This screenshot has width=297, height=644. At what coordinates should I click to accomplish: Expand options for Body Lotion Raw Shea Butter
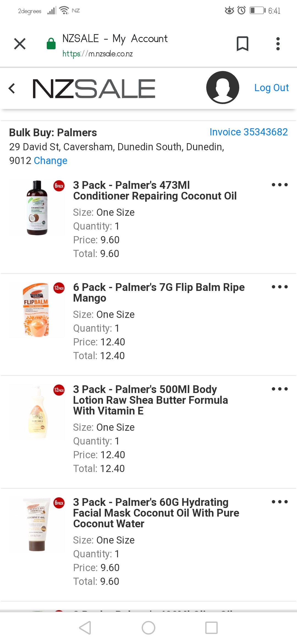click(x=280, y=389)
